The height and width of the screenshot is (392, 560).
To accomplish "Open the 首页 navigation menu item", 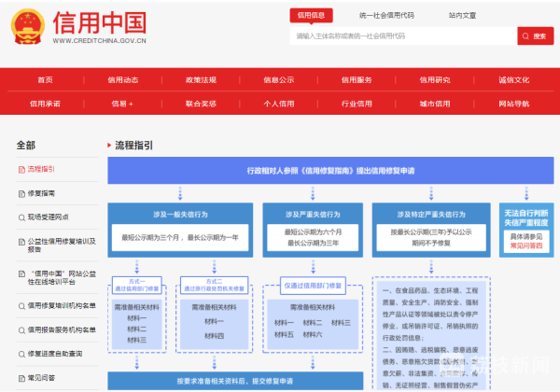I will click(x=46, y=80).
